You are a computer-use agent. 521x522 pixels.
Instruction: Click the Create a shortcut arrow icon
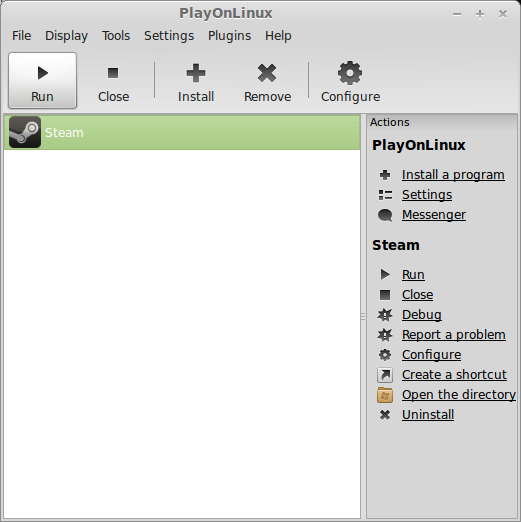pyautogui.click(x=385, y=375)
